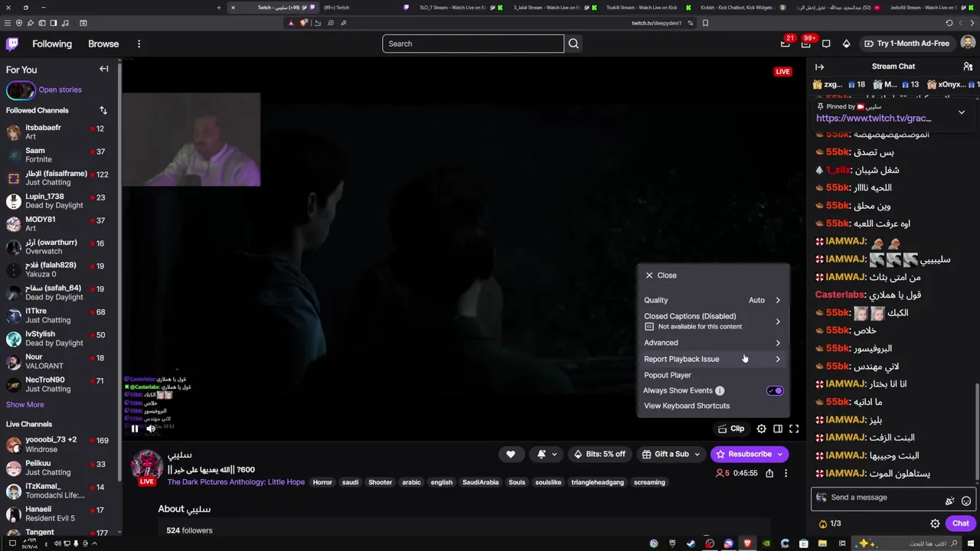Click the streamer's live avatar

pyautogui.click(x=146, y=465)
